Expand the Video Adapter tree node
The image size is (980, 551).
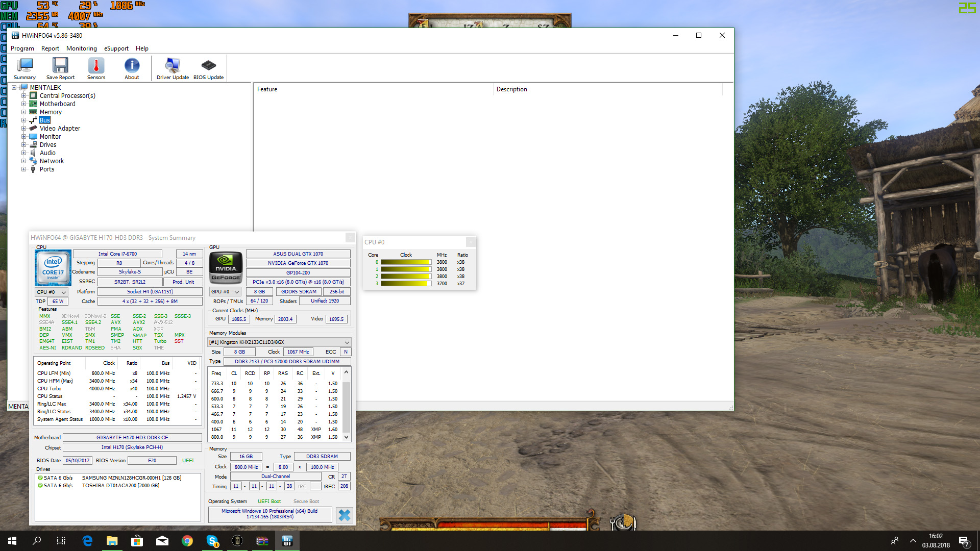coord(23,129)
